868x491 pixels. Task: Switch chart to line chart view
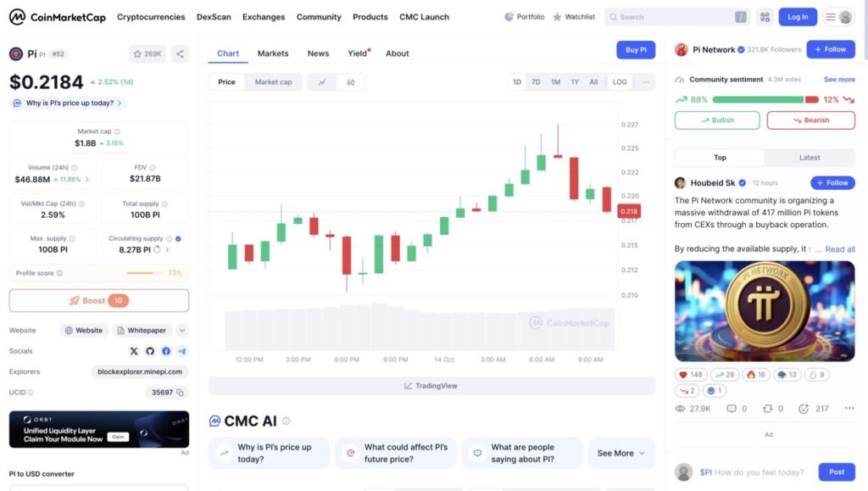point(322,82)
